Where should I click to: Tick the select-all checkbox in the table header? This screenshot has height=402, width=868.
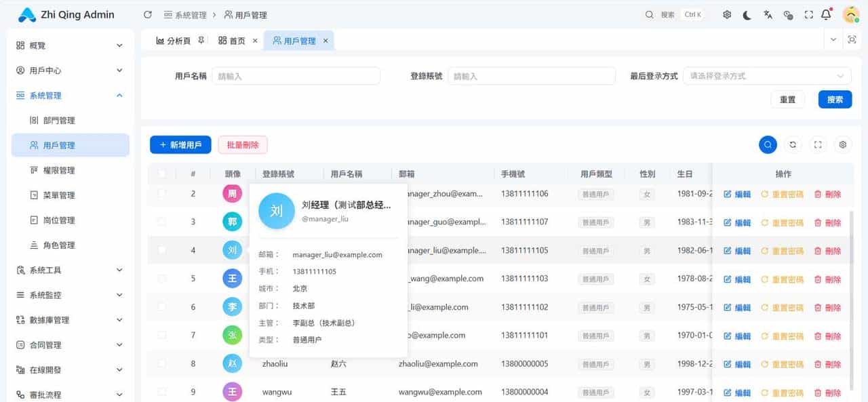point(161,174)
